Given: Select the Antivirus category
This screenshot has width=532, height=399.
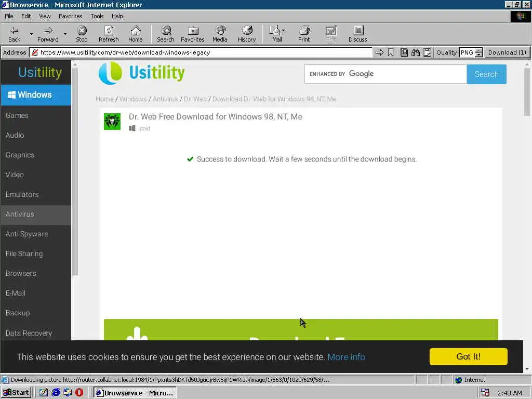Looking at the screenshot, I should (36, 214).
